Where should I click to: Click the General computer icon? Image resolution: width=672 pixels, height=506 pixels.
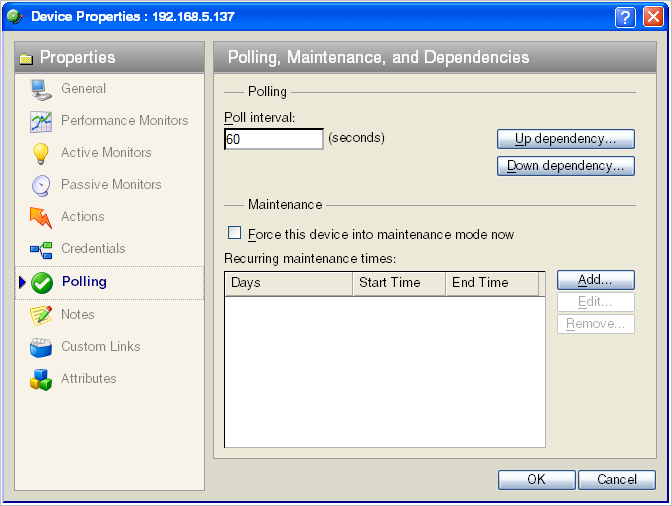point(41,90)
